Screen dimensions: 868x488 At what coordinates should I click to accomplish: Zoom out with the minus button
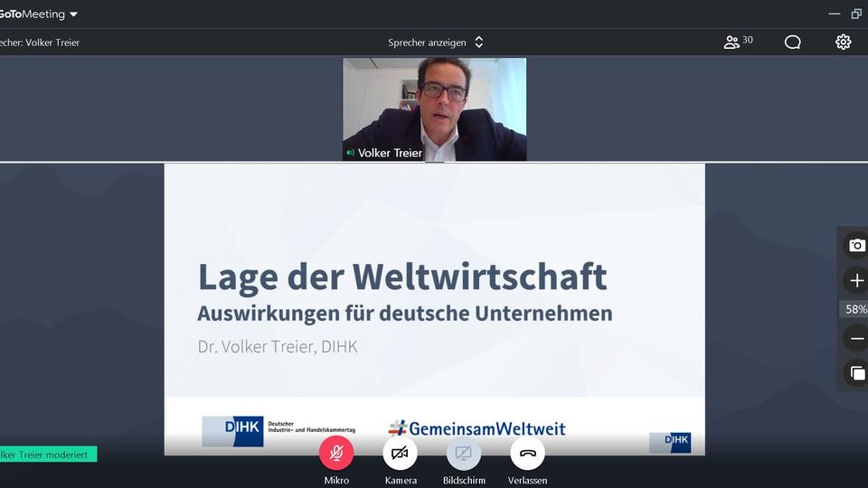[x=856, y=339]
